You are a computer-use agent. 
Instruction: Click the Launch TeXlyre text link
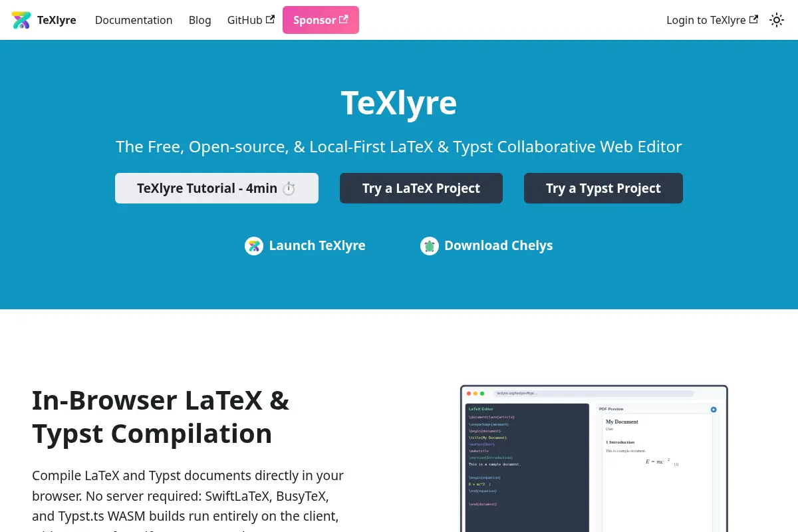[317, 245]
